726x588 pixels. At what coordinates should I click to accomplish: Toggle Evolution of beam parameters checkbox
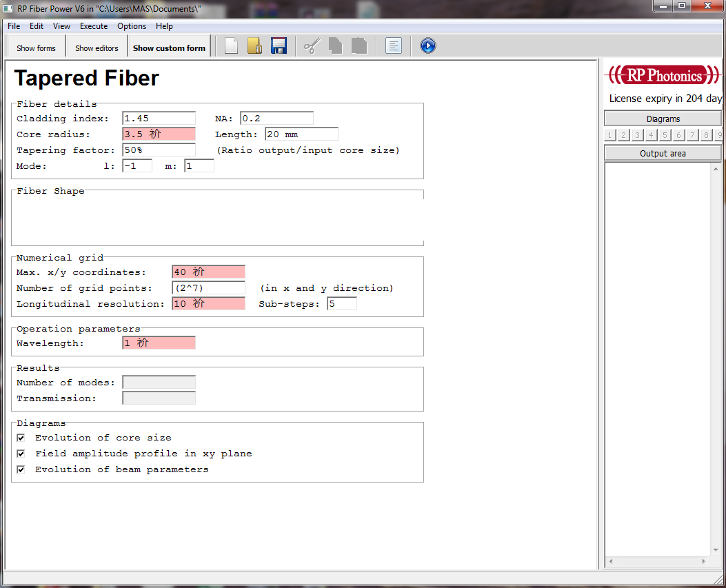(x=21, y=469)
